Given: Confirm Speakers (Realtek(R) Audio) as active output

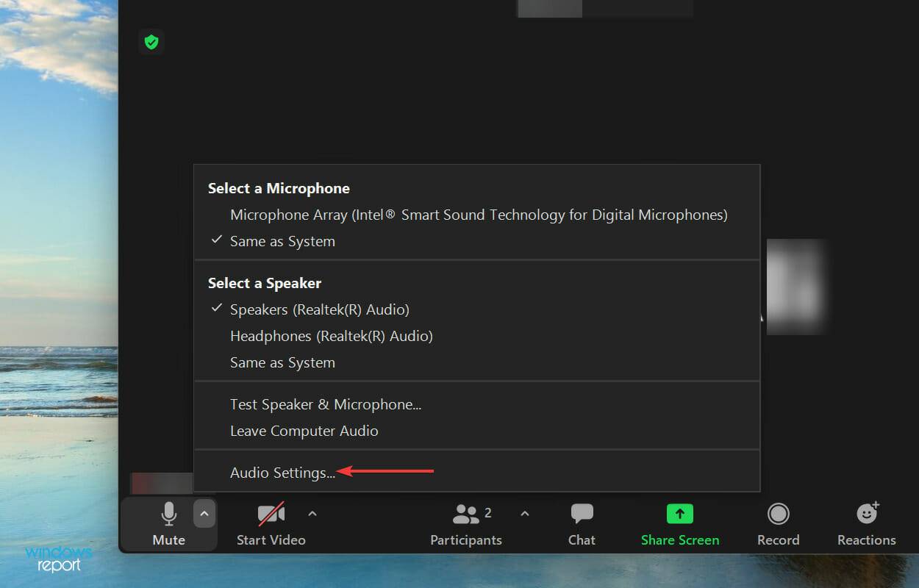Looking at the screenshot, I should [x=321, y=309].
